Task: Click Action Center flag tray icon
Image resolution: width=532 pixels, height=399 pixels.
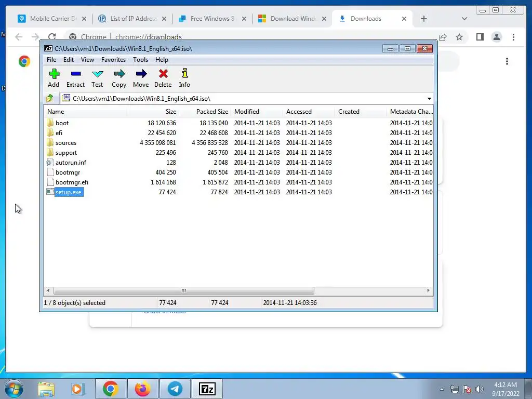Action: coord(467,389)
